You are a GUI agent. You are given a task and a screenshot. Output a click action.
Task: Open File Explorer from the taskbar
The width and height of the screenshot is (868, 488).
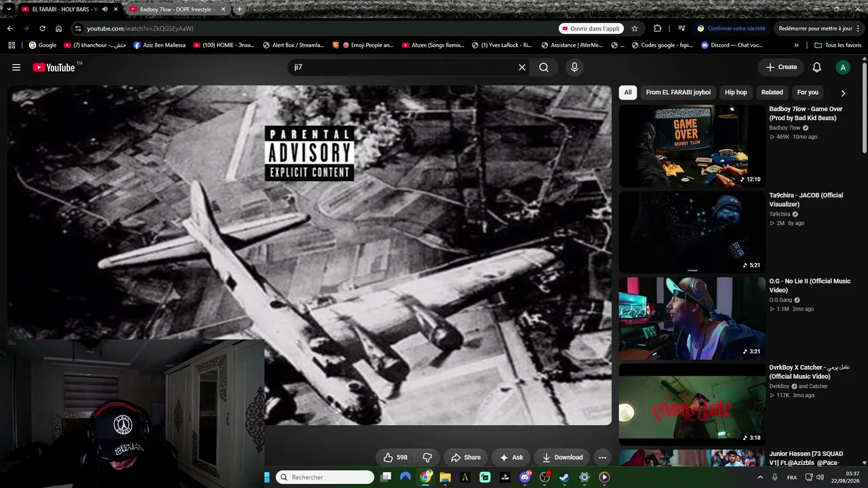[446, 477]
